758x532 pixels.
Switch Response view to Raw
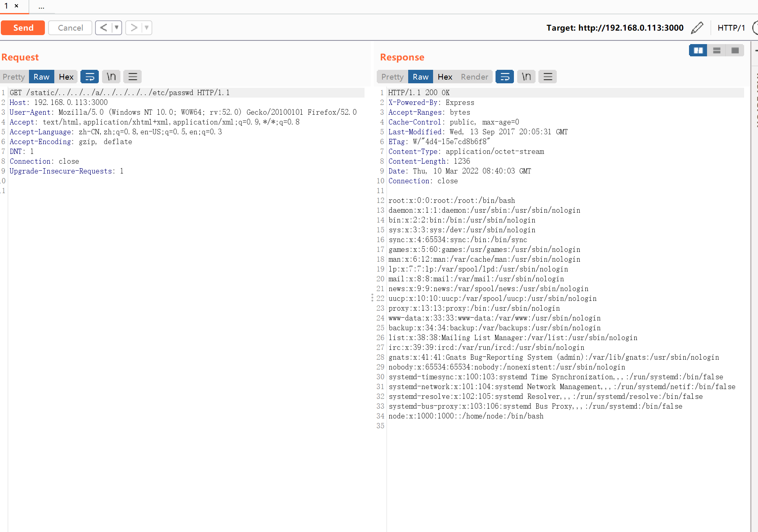click(x=420, y=77)
